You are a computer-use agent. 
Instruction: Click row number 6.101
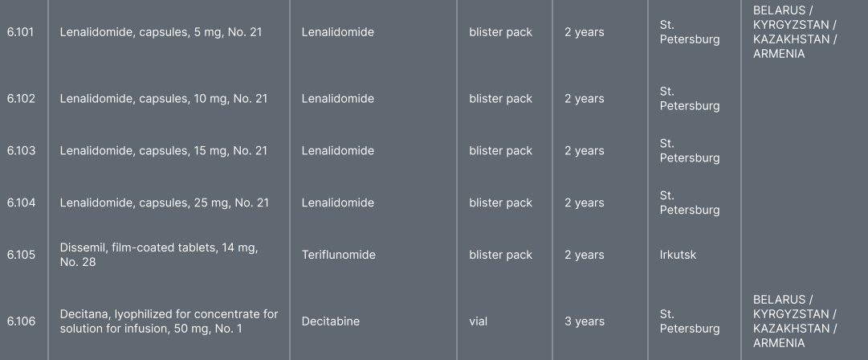click(x=20, y=33)
